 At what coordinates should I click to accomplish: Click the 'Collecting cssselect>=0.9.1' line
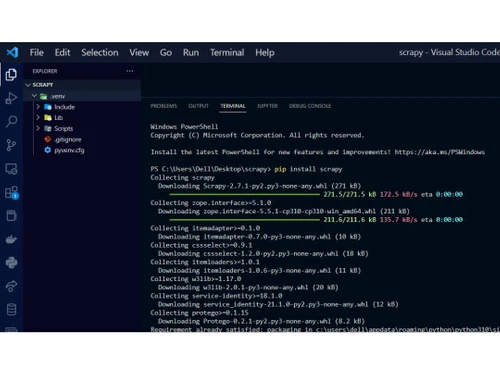point(201,245)
